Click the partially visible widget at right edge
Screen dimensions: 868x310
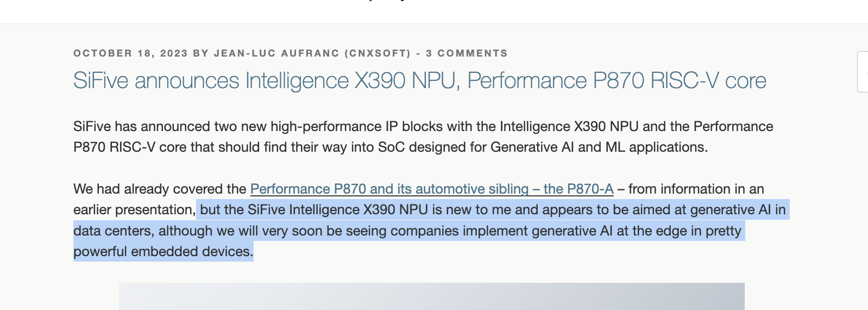coord(863,72)
